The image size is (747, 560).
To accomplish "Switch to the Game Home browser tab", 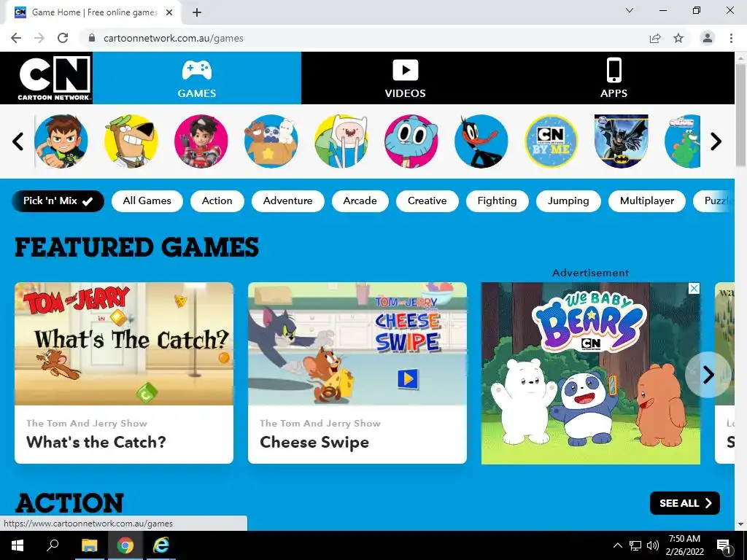I will click(x=93, y=12).
